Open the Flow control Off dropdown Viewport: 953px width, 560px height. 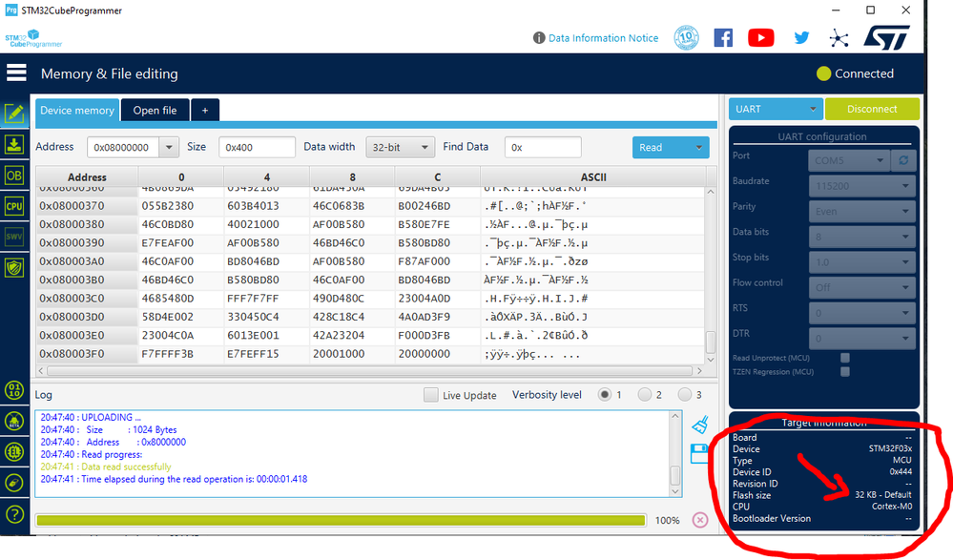tap(861, 287)
